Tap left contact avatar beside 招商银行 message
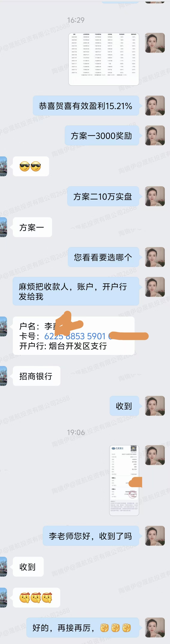The image size is (170, 644). click(x=3, y=376)
